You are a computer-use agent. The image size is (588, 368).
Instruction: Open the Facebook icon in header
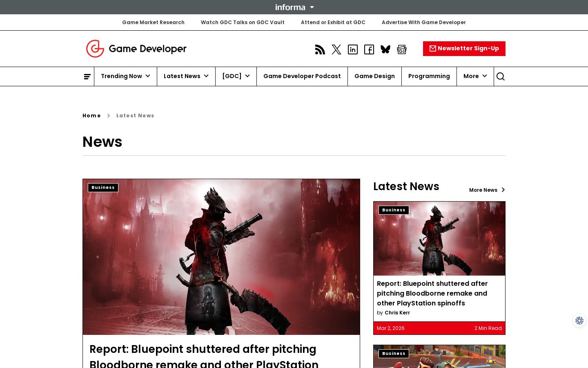369,49
